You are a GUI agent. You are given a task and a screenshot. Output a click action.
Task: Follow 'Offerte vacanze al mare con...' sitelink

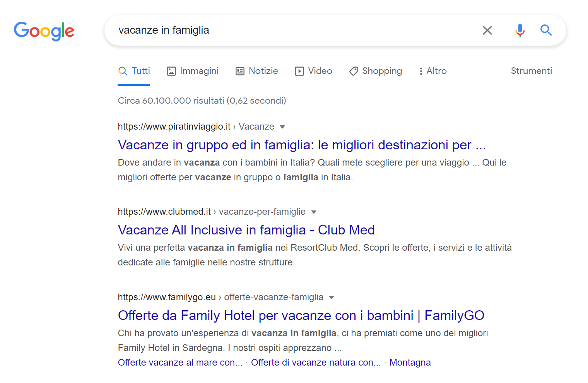[180, 362]
